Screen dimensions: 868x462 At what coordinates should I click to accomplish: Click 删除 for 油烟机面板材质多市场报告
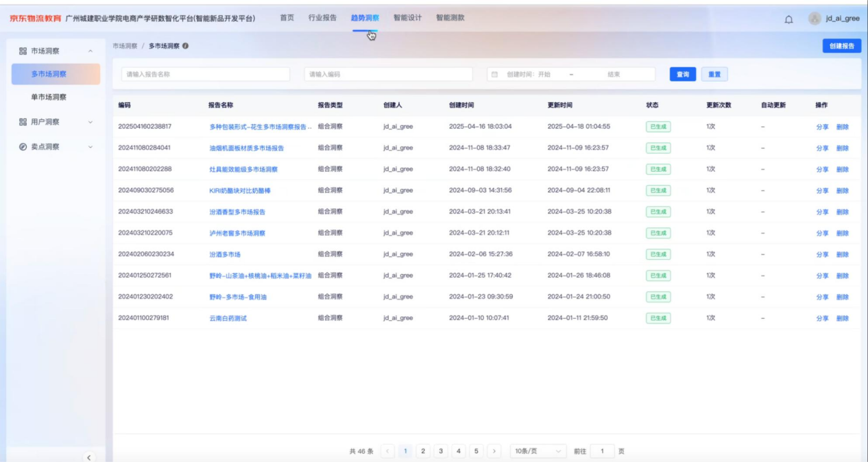tap(843, 148)
